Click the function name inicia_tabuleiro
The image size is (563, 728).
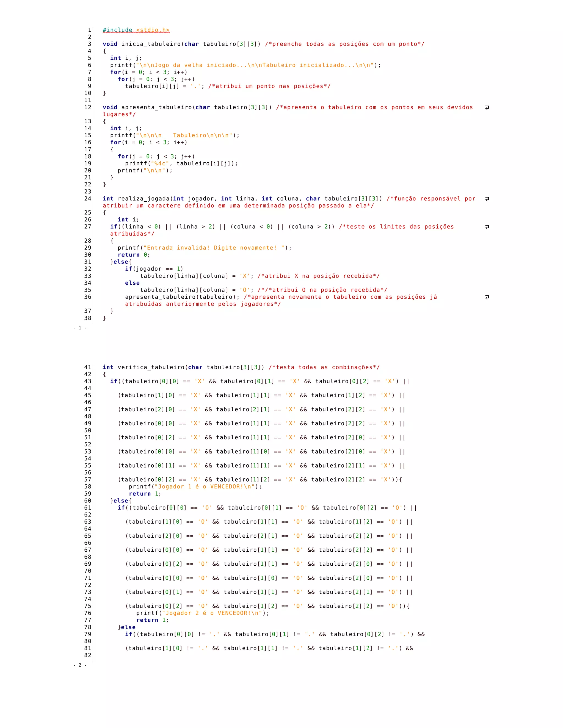pos(151,44)
